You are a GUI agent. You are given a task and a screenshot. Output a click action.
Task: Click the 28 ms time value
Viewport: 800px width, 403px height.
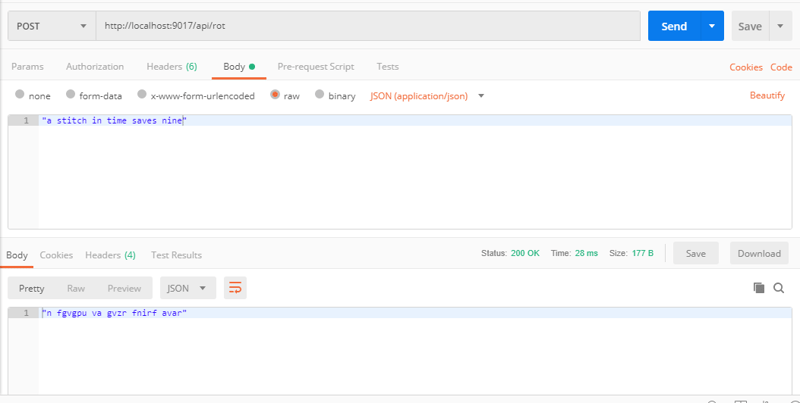tap(586, 253)
